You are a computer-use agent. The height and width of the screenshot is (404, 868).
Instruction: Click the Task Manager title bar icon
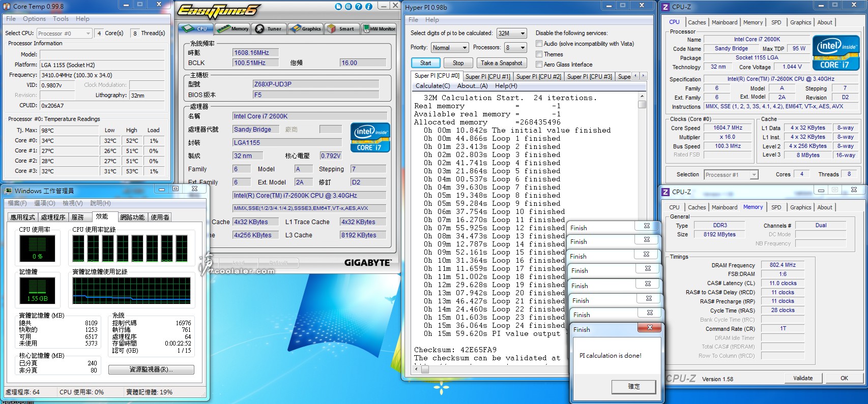tap(8, 191)
